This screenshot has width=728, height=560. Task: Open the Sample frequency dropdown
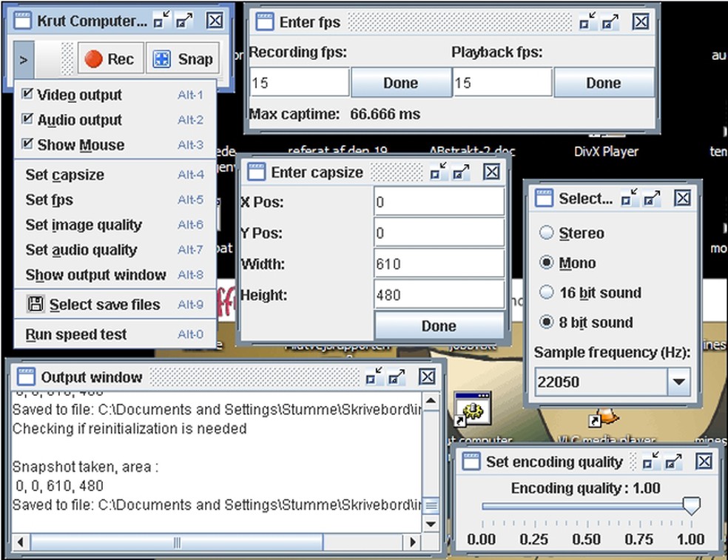[x=678, y=382]
